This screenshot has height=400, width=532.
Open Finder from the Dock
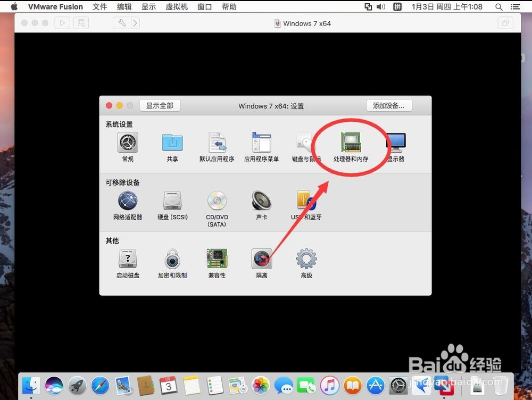(31, 386)
